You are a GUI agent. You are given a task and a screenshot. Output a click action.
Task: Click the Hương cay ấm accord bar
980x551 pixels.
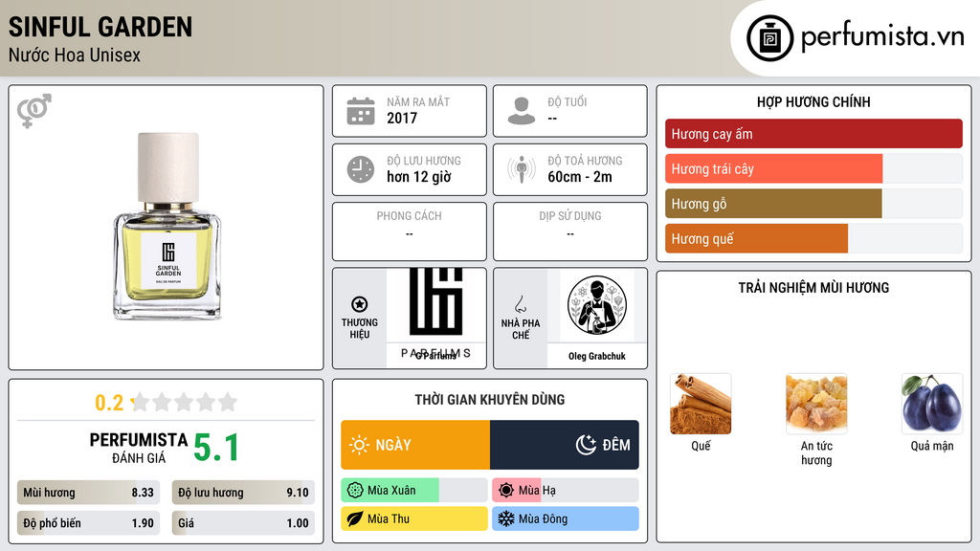tap(813, 134)
